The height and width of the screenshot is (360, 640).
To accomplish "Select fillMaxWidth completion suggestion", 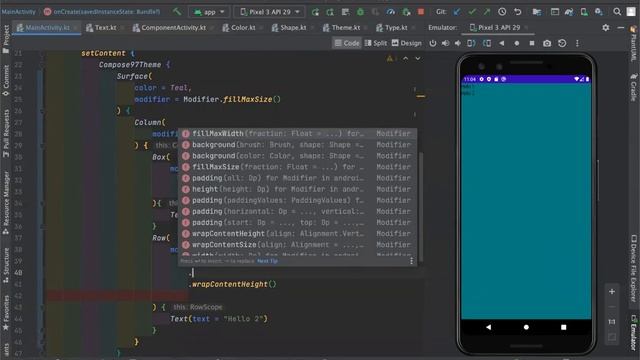I will click(x=298, y=133).
